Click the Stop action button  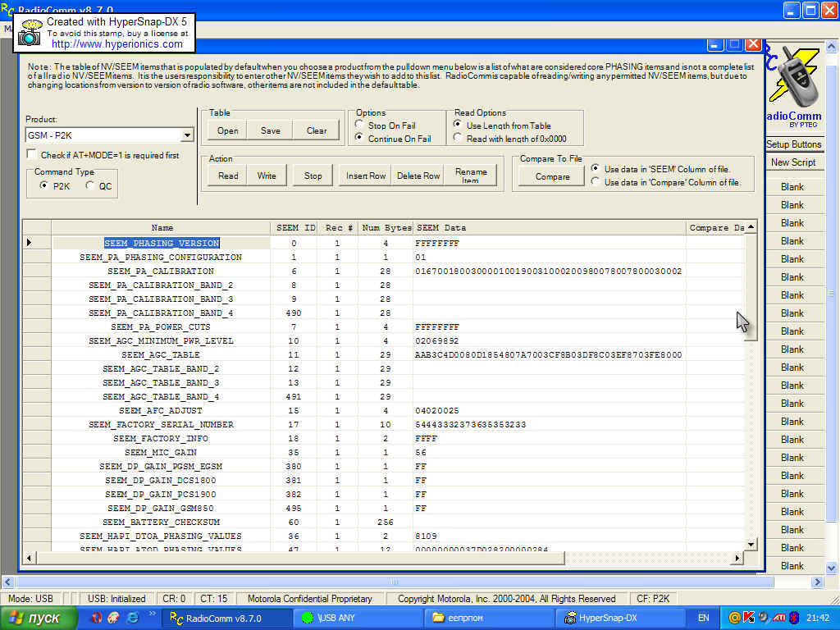313,176
